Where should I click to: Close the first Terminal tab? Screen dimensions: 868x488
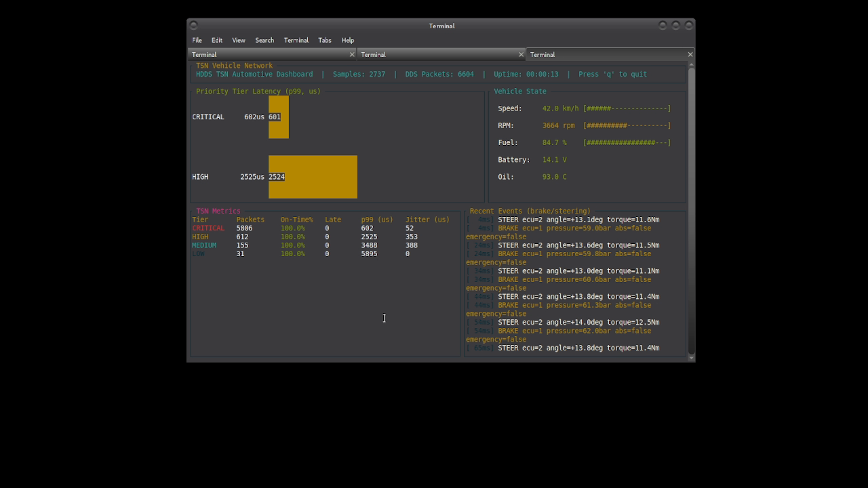352,54
